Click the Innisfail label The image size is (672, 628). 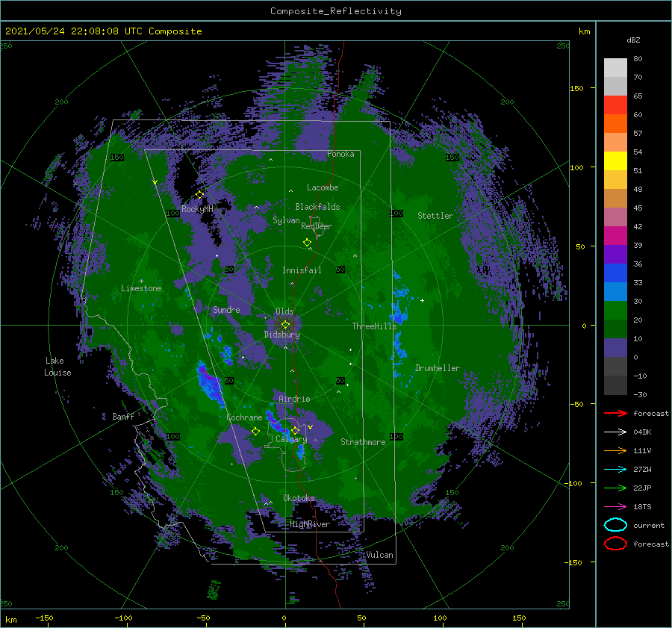pyautogui.click(x=302, y=270)
